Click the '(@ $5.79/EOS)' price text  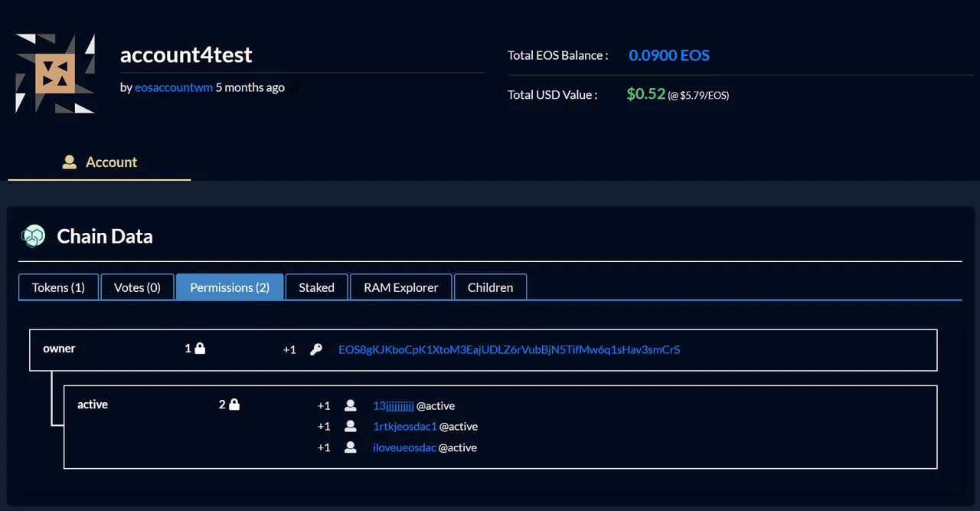tap(698, 96)
